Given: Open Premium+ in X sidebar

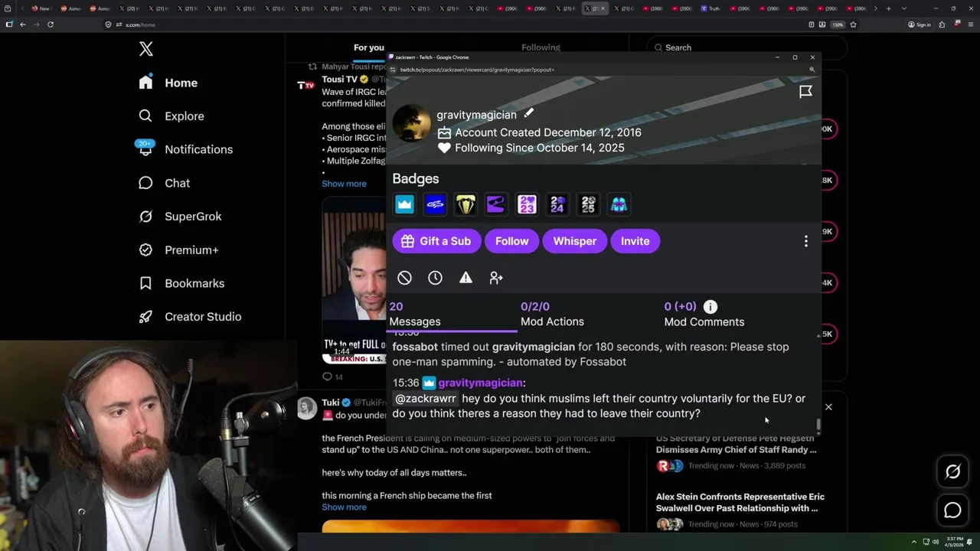Looking at the screenshot, I should pos(178,249).
